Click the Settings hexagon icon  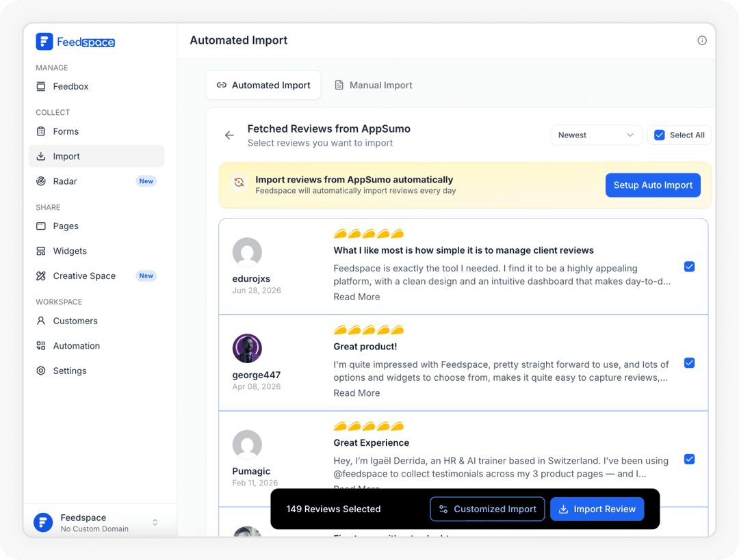[x=41, y=371]
